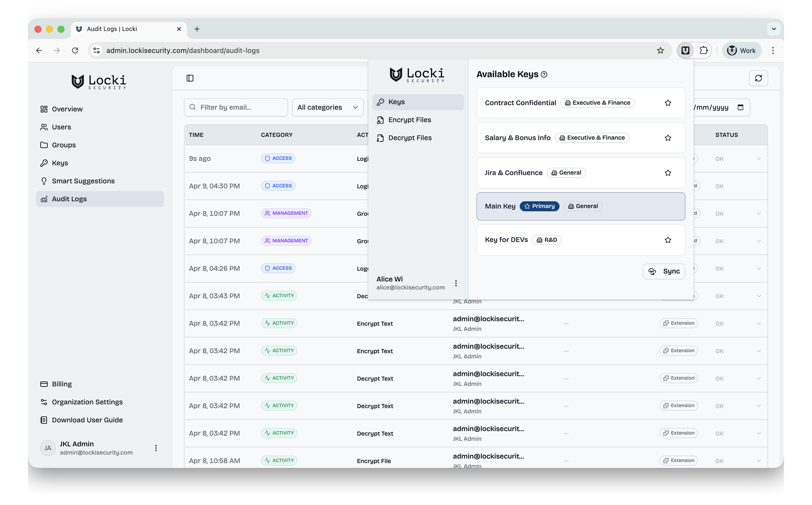
Task: Click the date field calendar icon
Action: pos(740,107)
